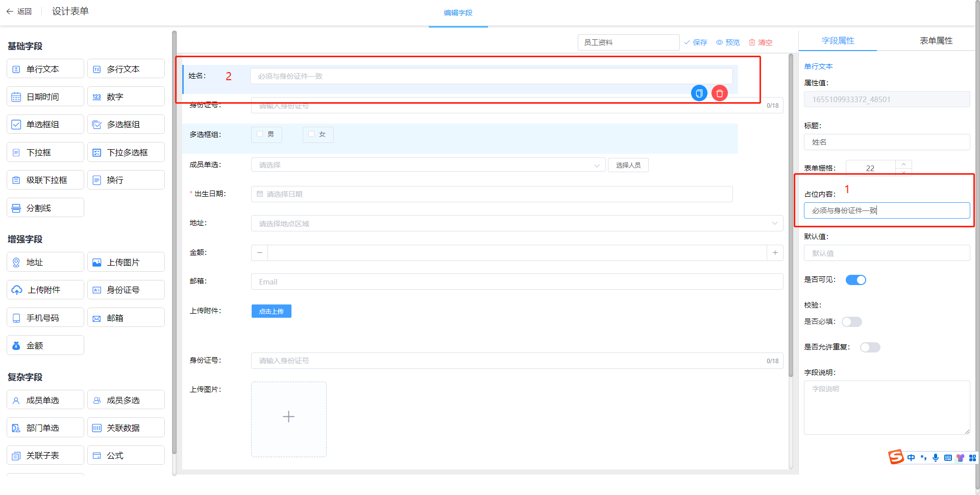The width and height of the screenshot is (980, 495).
Task: Enable the required field switch
Action: pos(851,322)
